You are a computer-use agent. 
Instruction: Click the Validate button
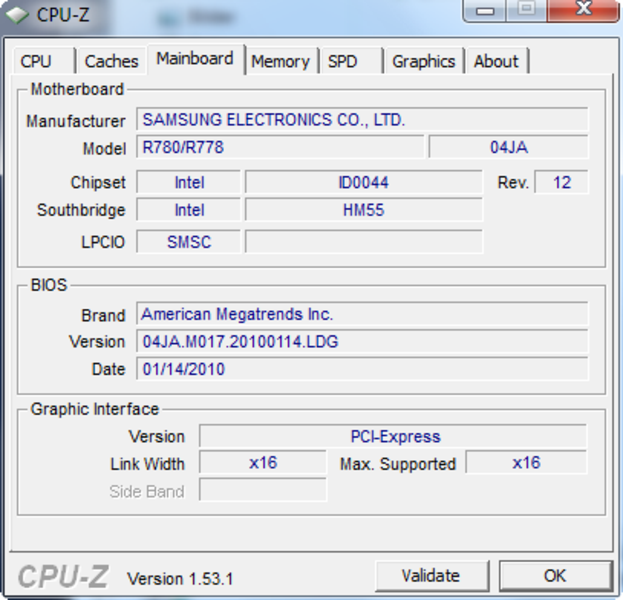click(x=431, y=575)
